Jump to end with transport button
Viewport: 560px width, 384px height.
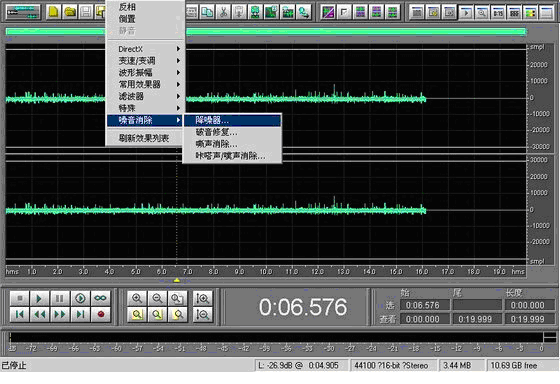(80, 314)
